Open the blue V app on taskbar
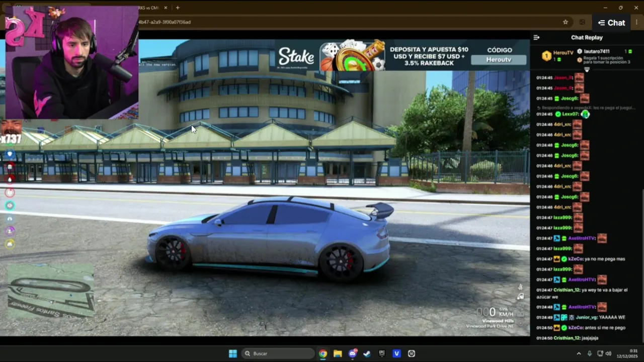The height and width of the screenshot is (362, 644). tap(396, 353)
